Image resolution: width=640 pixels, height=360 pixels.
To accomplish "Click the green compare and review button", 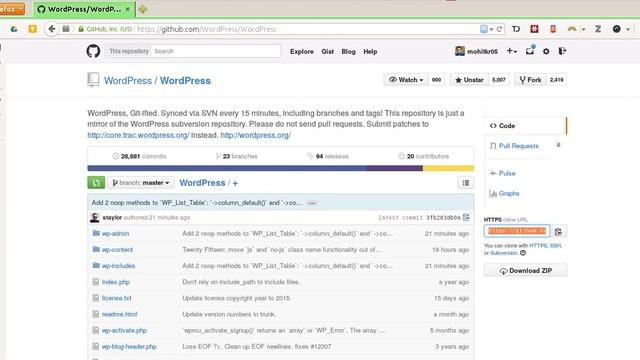I will point(96,183).
